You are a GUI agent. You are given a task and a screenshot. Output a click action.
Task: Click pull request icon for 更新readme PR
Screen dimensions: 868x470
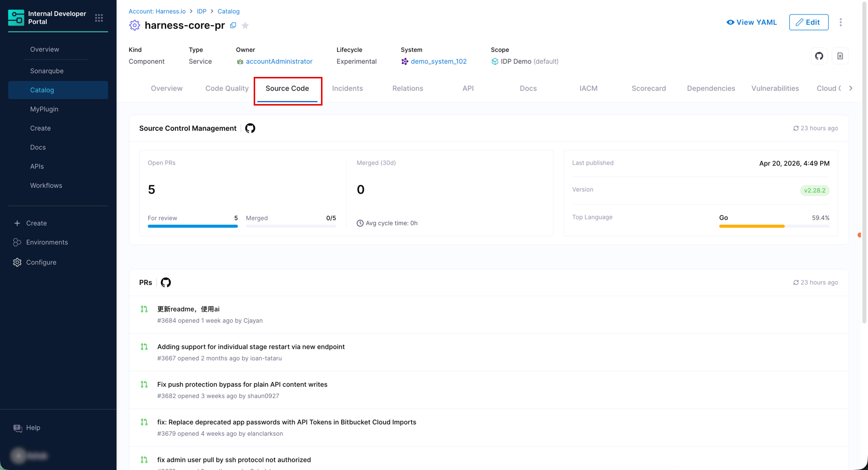tap(144, 309)
